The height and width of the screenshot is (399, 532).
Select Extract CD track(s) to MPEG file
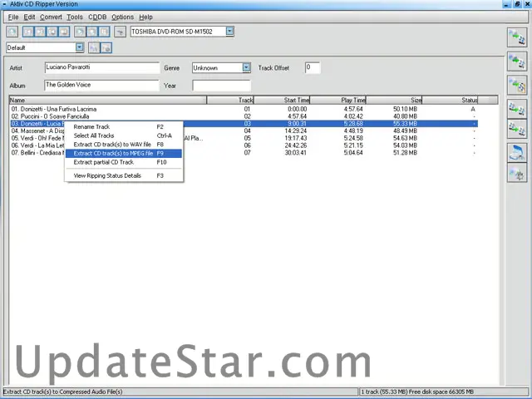(x=124, y=153)
